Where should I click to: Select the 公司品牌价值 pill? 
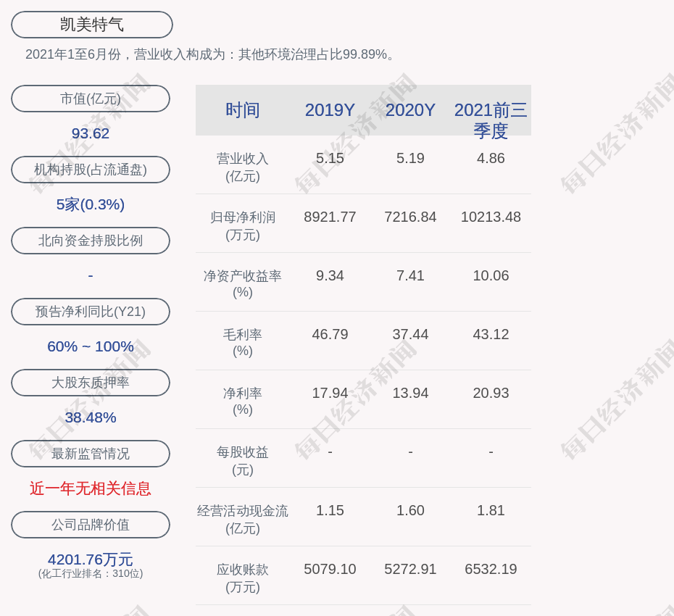click(x=91, y=525)
